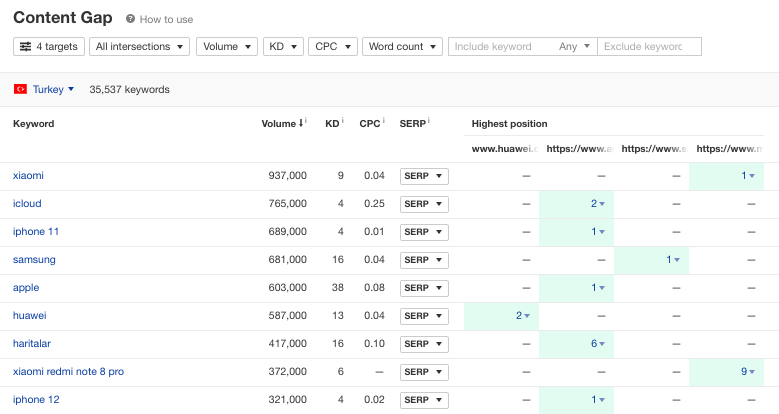
Task: Expand SERP dropdown for apple row
Action: tap(424, 288)
